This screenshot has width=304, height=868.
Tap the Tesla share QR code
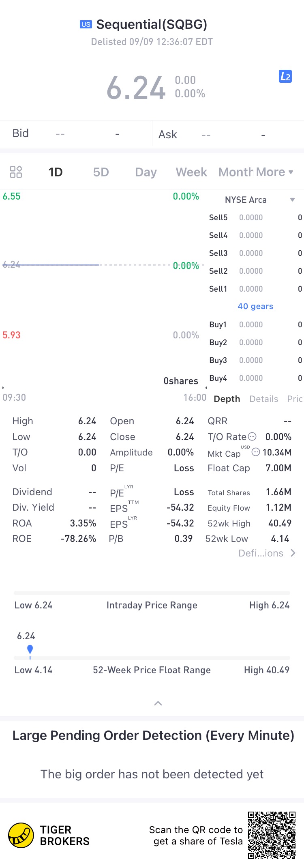tap(272, 835)
